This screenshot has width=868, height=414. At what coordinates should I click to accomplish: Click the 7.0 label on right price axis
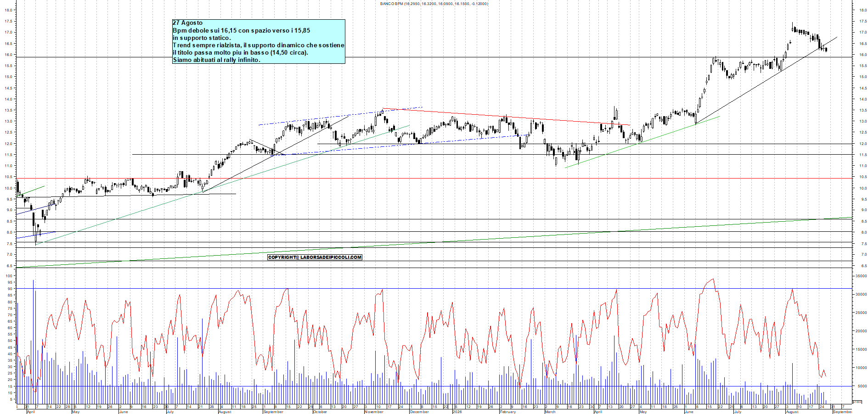(864, 255)
